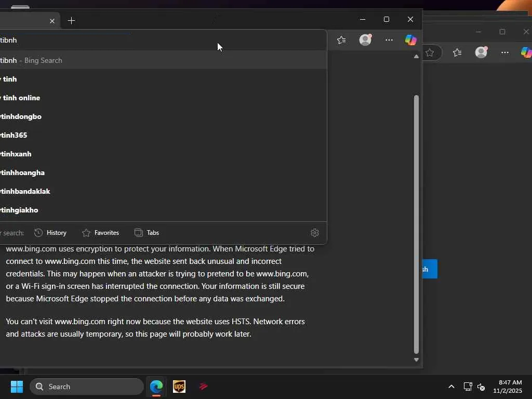
Task: Filter search by Favorites
Action: (100, 233)
